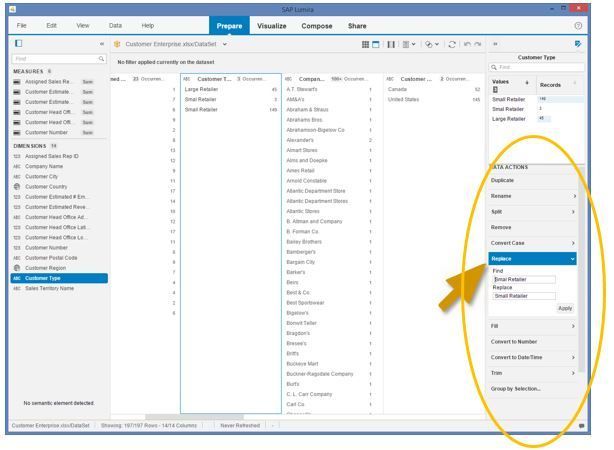Click the horizontal scrollbar below data grid
The image size is (614, 450).
point(195,417)
